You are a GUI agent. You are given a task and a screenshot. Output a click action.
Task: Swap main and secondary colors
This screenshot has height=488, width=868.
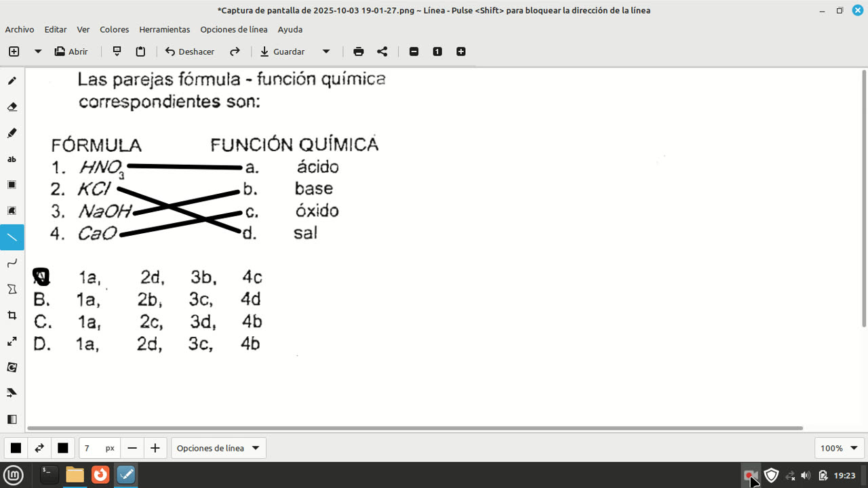tap(39, 448)
